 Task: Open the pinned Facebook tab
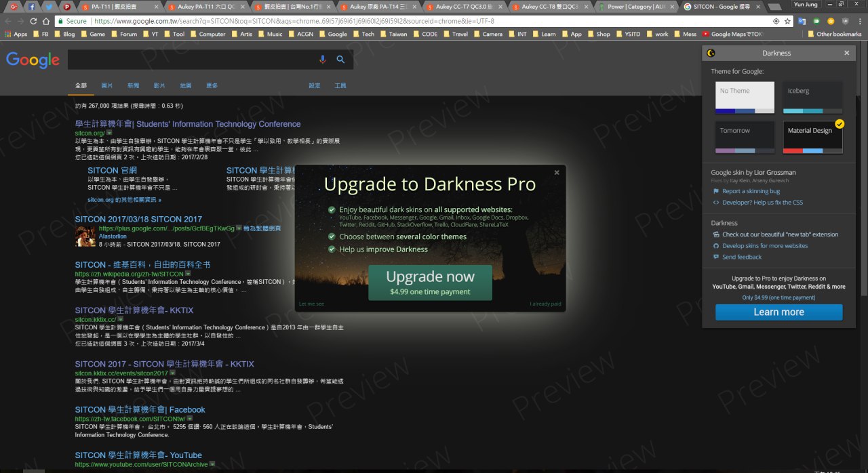pos(32,6)
